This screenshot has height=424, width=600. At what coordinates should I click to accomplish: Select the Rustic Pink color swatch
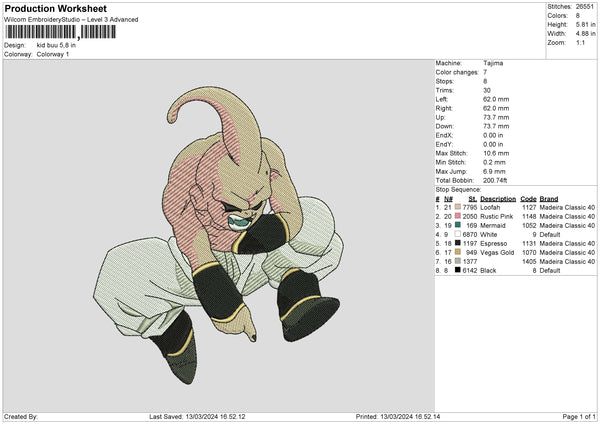457,215
